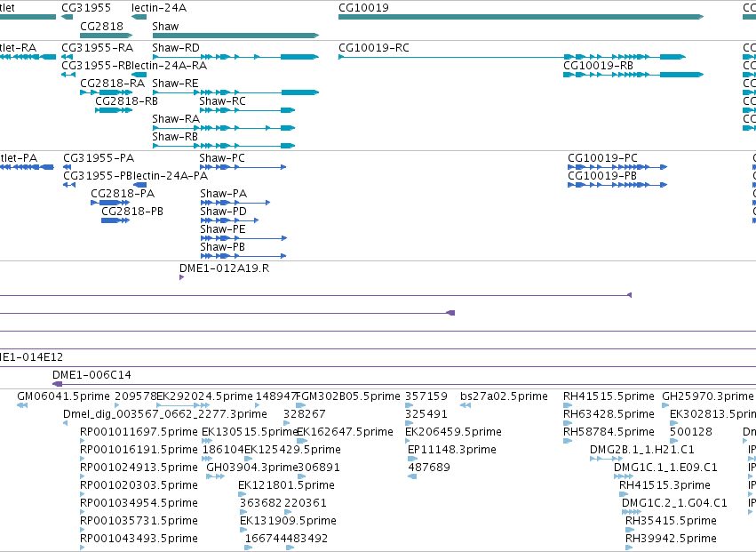
Task: Select the CG10019-RC transcript label
Action: [374, 48]
